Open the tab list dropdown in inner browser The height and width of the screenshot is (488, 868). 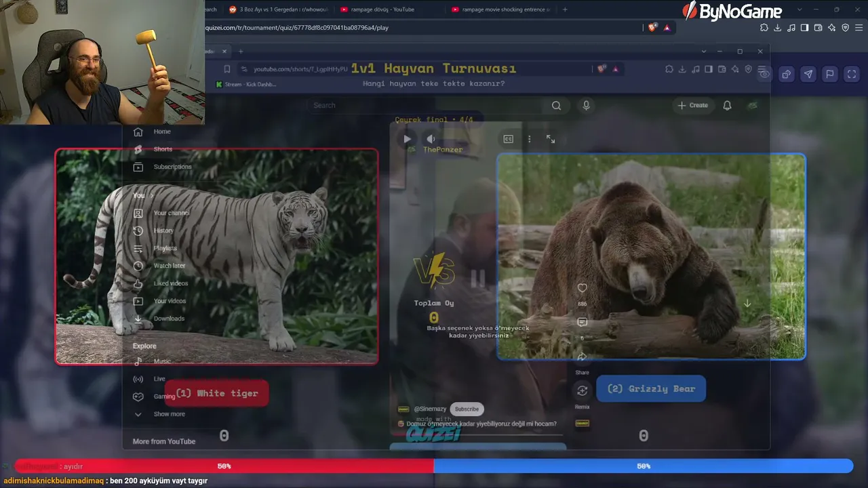click(x=704, y=51)
